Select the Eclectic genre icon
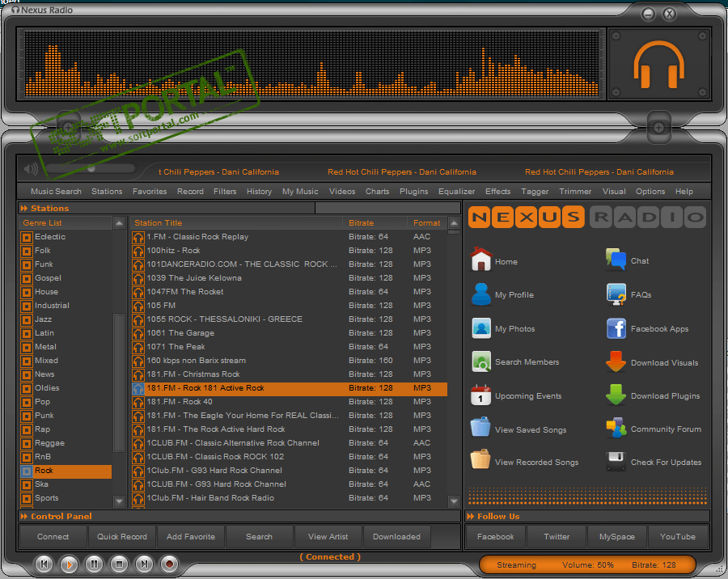 tap(27, 238)
